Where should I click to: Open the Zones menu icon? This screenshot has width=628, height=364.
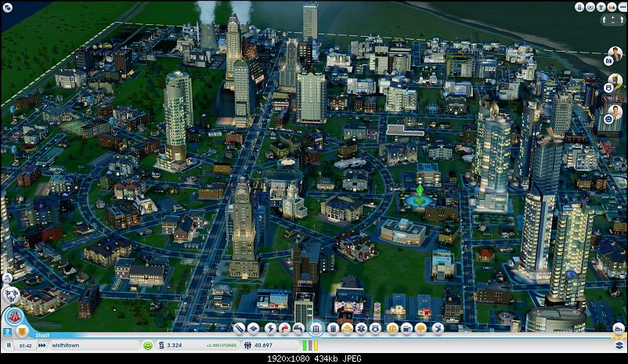(x=254, y=328)
